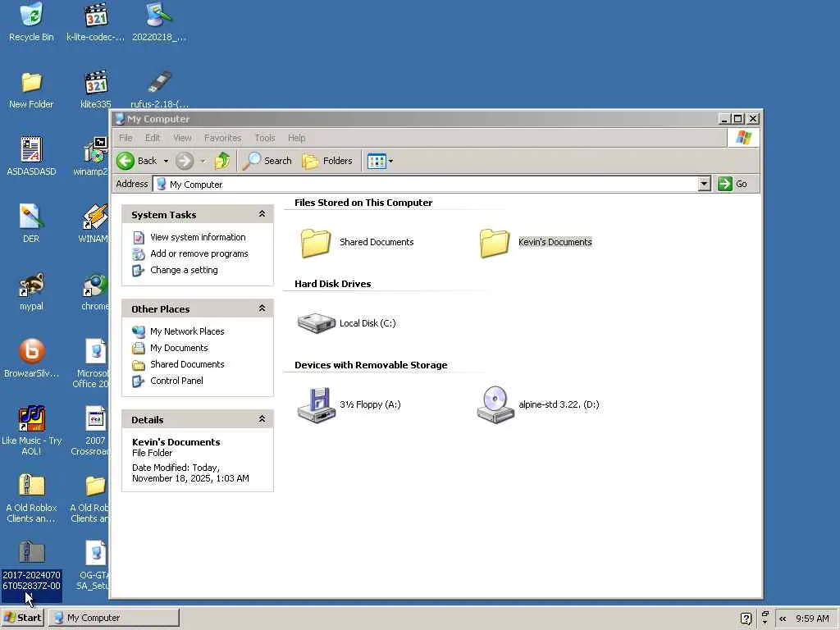840x630 pixels.
Task: Select the DER desktop icon
Action: tap(31, 224)
